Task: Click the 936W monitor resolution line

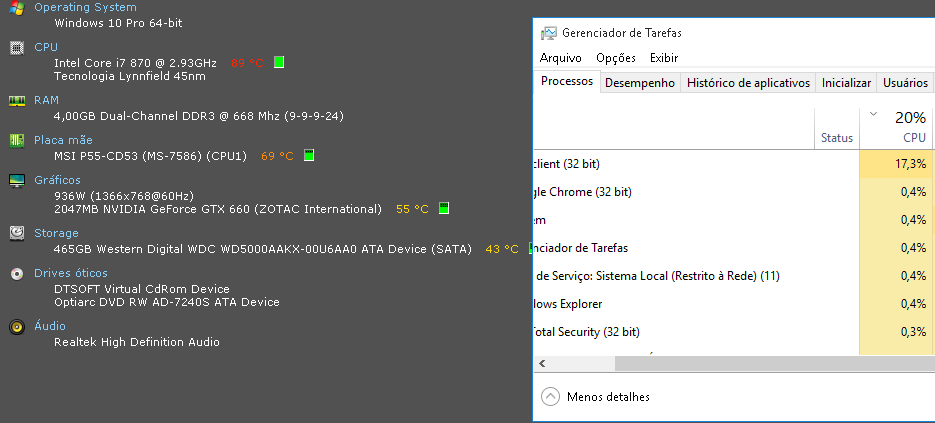Action: tap(124, 196)
